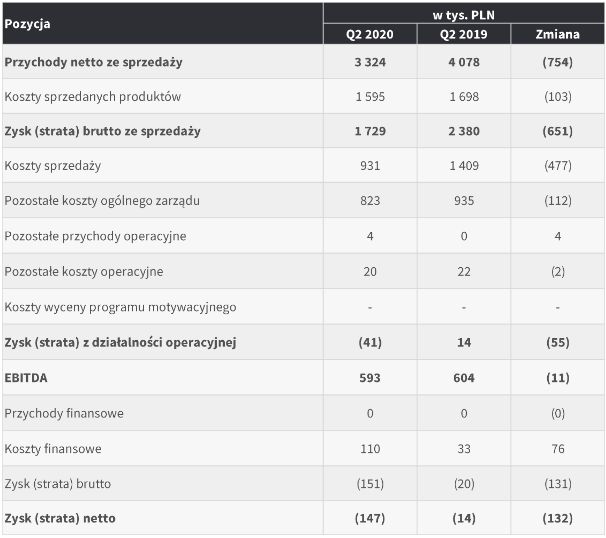Select the 'Zysk (strata) brutto ze sprzedaży' label

point(102,131)
